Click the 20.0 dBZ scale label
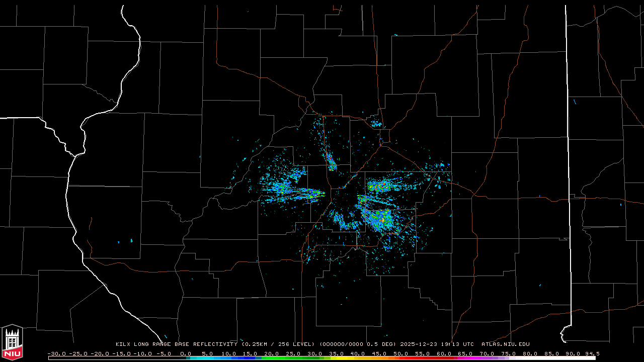644x362 pixels. (271, 353)
